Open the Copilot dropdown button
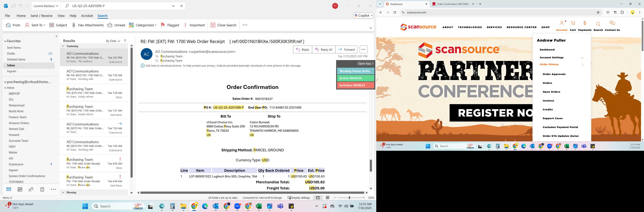 click(x=363, y=16)
